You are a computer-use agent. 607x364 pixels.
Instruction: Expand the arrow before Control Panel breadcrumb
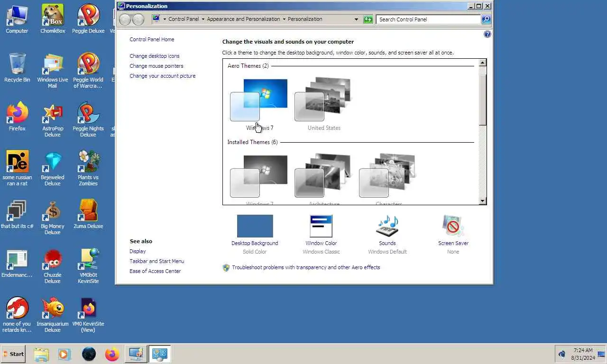coord(165,19)
